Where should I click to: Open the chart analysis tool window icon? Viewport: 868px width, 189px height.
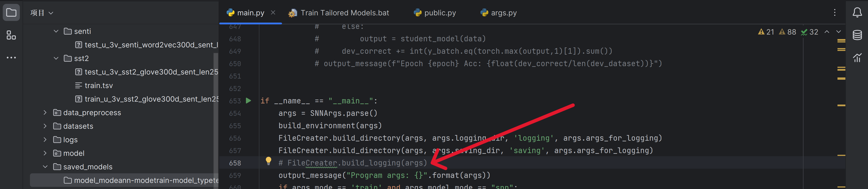857,58
